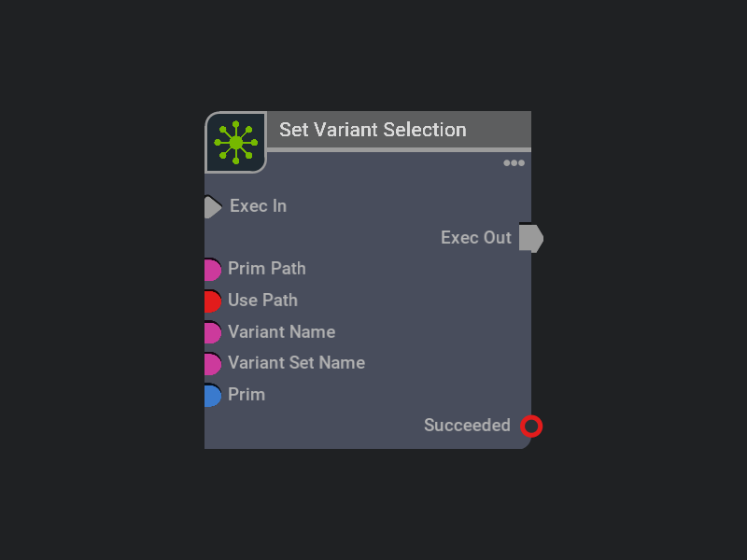Click the Variant Name attribute label
The width and height of the screenshot is (747, 560).
click(x=281, y=332)
